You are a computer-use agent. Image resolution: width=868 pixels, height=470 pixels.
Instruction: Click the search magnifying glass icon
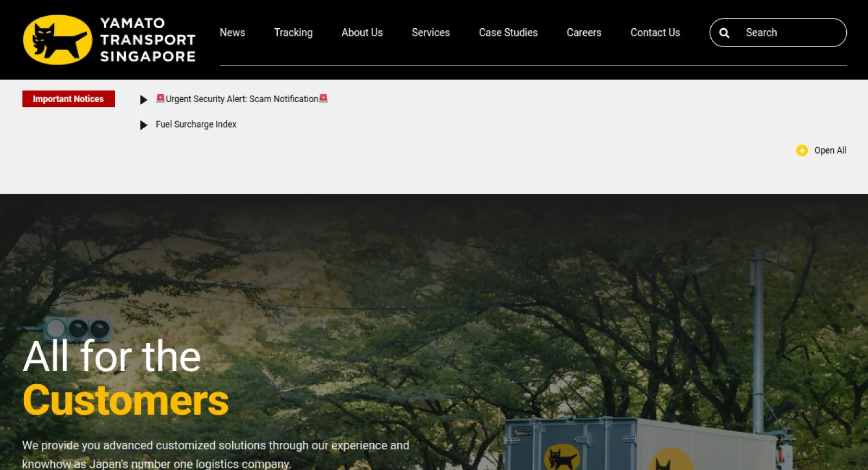tap(724, 33)
